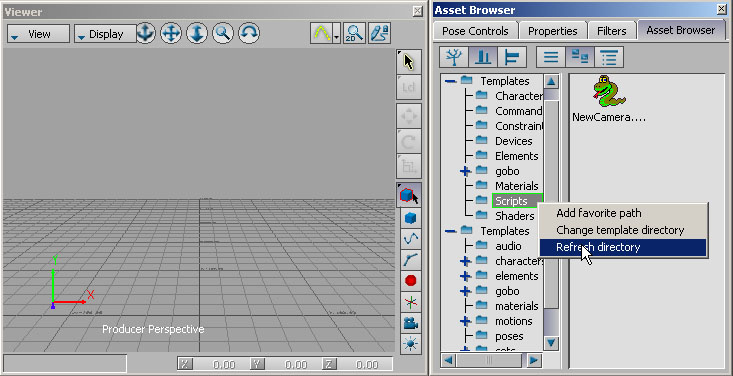Expand the characters folder plus sign

(x=466, y=261)
